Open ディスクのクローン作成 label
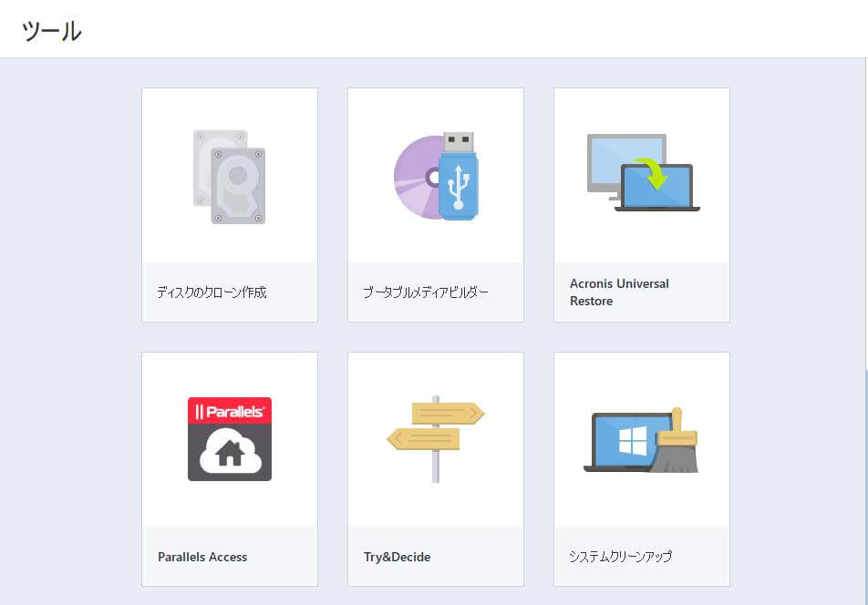Screen dimensions: 868x605 coord(212,292)
